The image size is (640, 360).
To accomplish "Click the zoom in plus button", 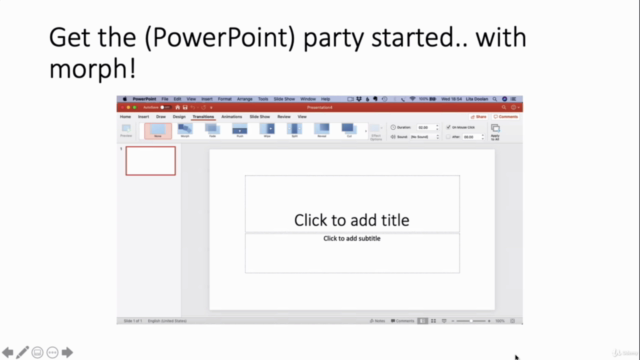I will (x=489, y=321).
